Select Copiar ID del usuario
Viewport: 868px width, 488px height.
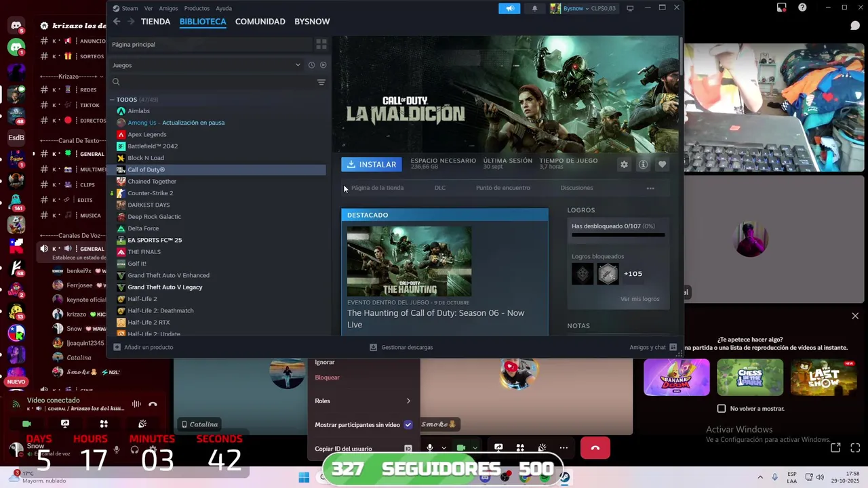pyautogui.click(x=363, y=449)
